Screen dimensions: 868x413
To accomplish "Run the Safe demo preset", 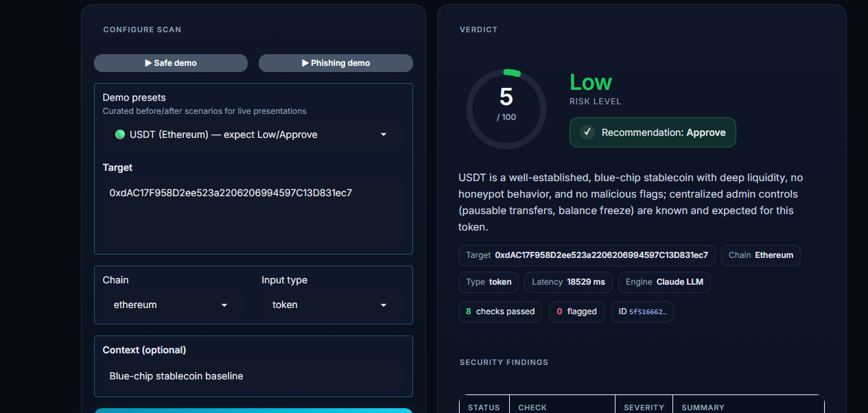I will 171,63.
